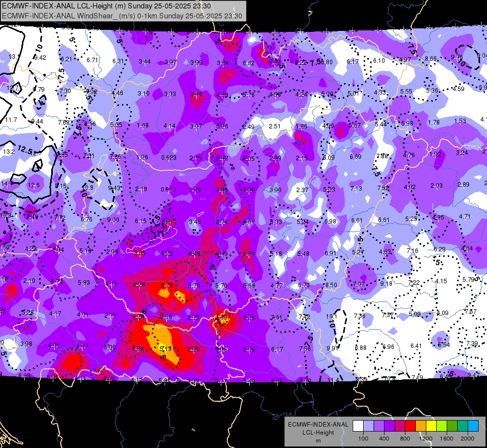
Task: Click the legend title ECMWF-INDEX-ANAL
Action: (318, 425)
